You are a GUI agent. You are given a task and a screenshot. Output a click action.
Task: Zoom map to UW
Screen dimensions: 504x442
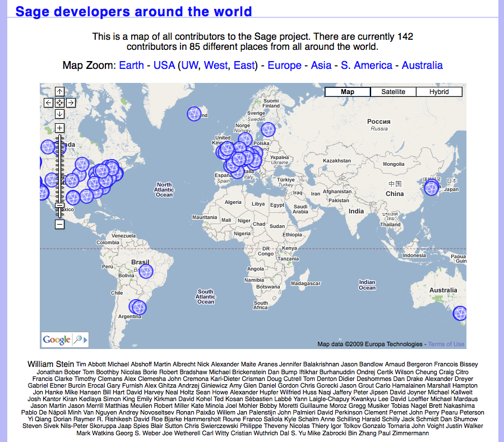point(190,65)
